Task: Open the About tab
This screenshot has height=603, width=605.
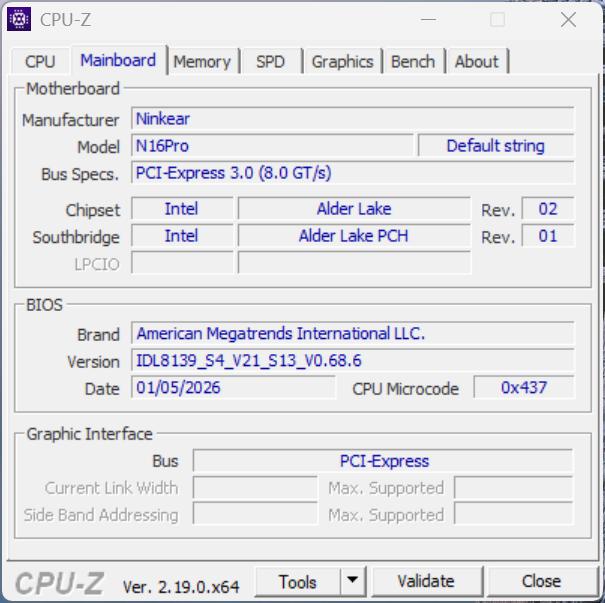Action: click(x=477, y=62)
